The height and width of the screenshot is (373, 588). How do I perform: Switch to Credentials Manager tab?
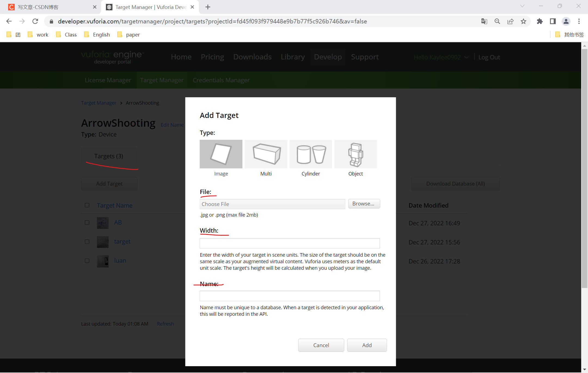pyautogui.click(x=221, y=80)
